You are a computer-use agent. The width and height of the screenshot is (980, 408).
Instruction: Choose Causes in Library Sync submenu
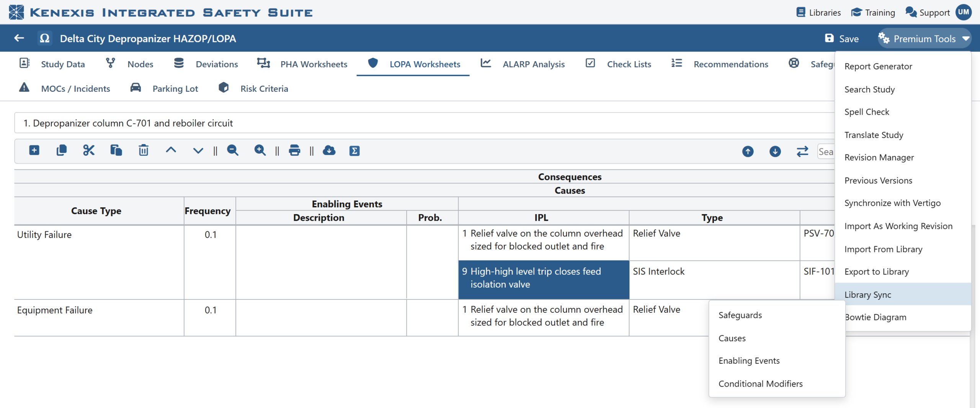pyautogui.click(x=777, y=338)
